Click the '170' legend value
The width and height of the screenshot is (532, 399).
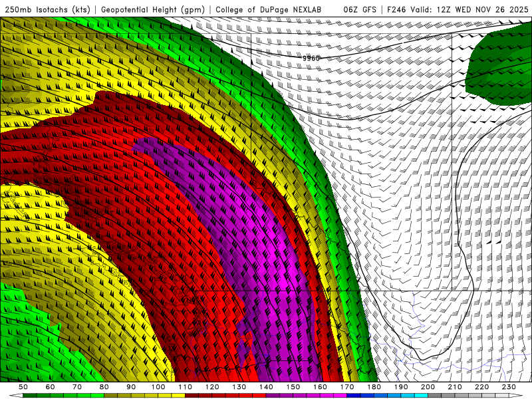pos(347,387)
